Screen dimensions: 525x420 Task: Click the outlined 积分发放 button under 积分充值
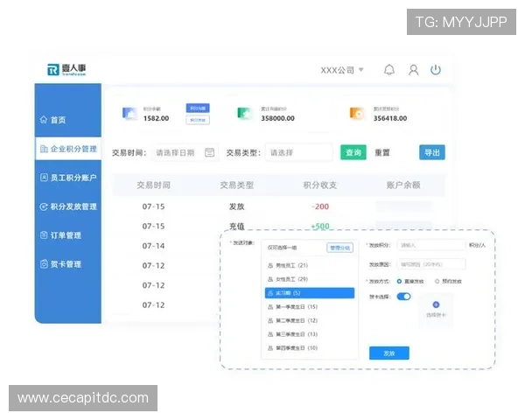(198, 120)
